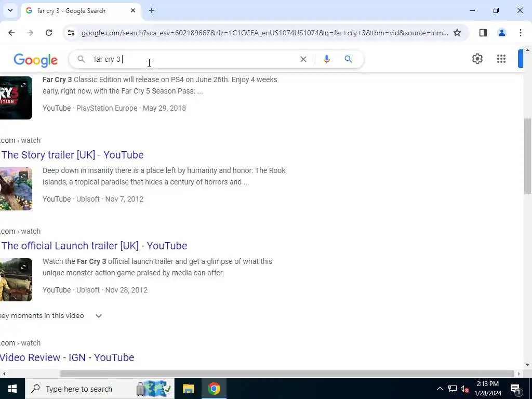The height and width of the screenshot is (399, 532).
Task: Close the far cry 3 Google Search tab
Action: [133, 10]
